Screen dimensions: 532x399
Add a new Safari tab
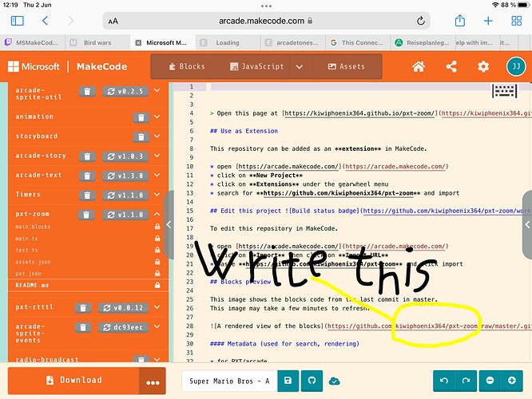click(x=488, y=21)
